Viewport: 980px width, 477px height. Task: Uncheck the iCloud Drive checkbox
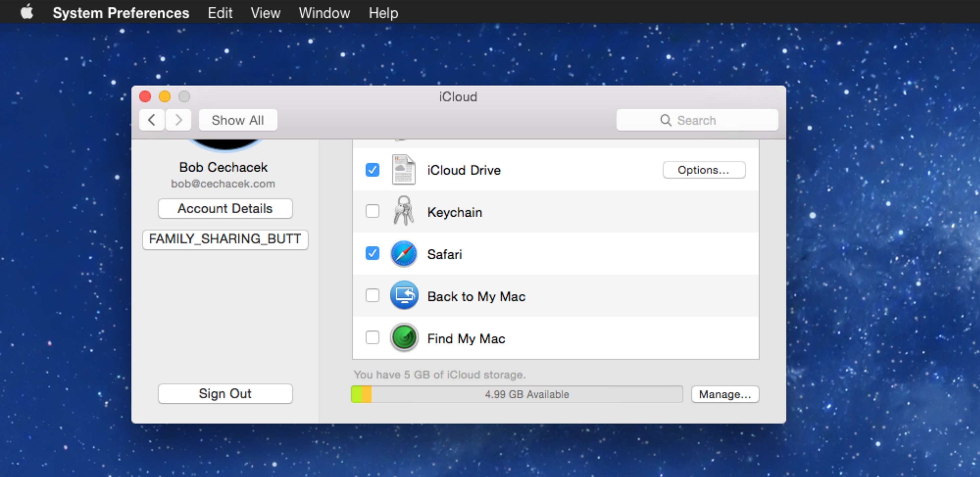[372, 170]
